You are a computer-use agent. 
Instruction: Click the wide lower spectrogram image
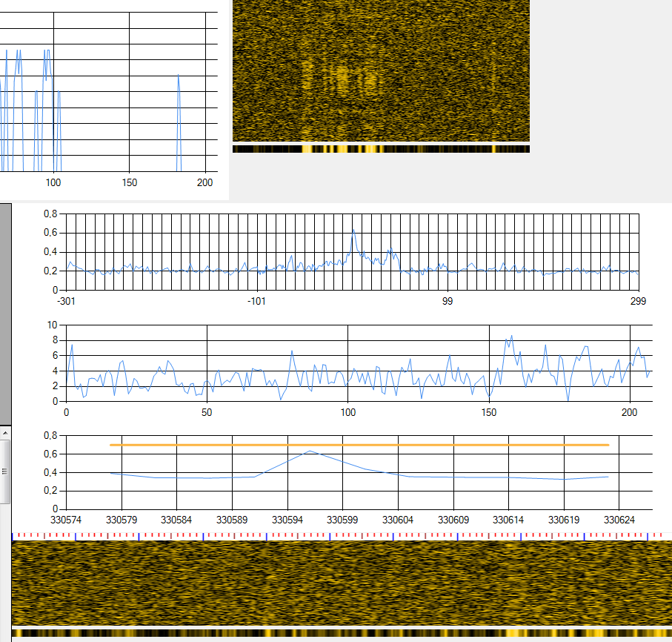pyautogui.click(x=342, y=583)
